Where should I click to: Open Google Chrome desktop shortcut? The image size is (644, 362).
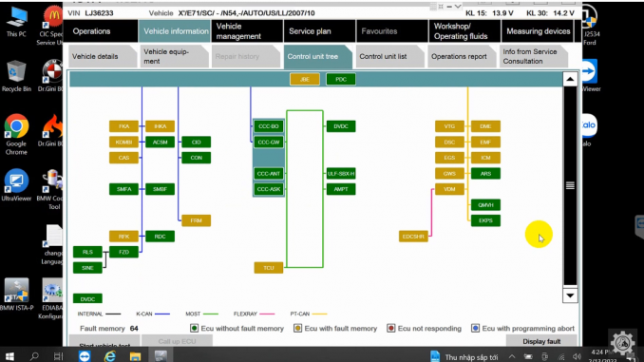[x=16, y=135]
